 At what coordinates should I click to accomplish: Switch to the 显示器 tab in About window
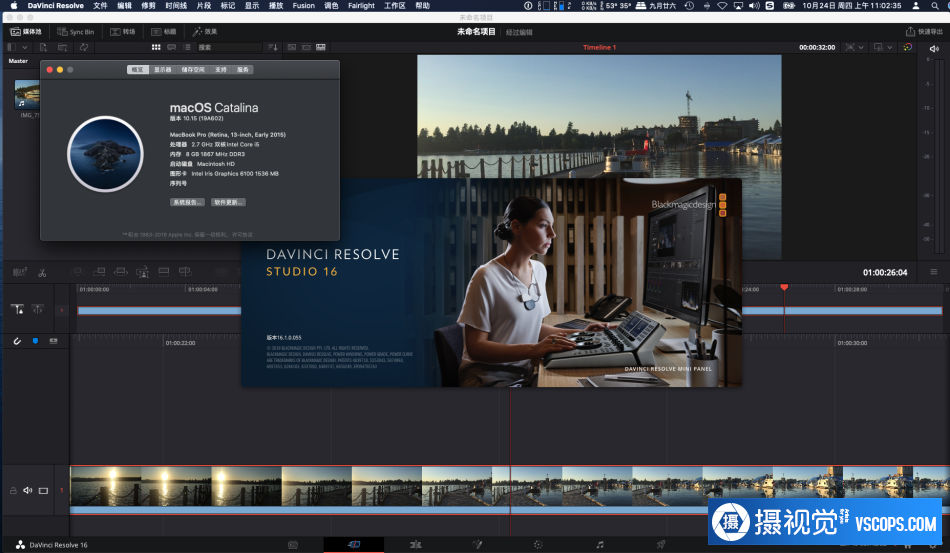click(162, 70)
